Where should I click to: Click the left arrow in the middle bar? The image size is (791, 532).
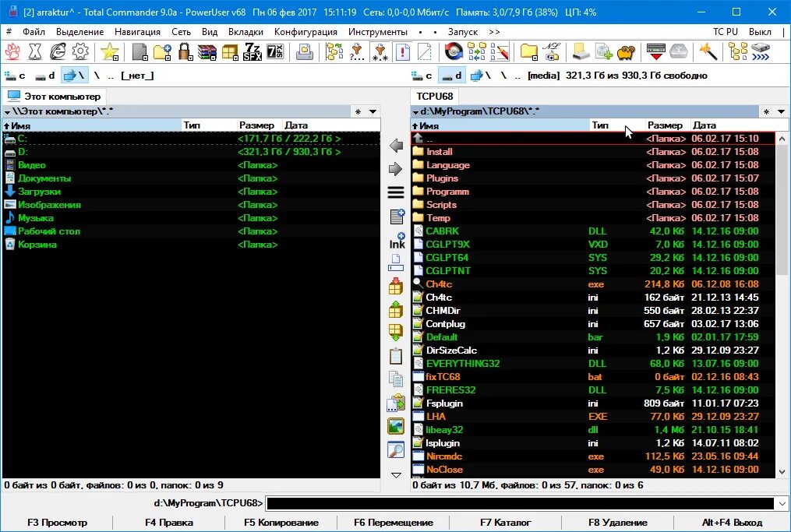click(397, 146)
